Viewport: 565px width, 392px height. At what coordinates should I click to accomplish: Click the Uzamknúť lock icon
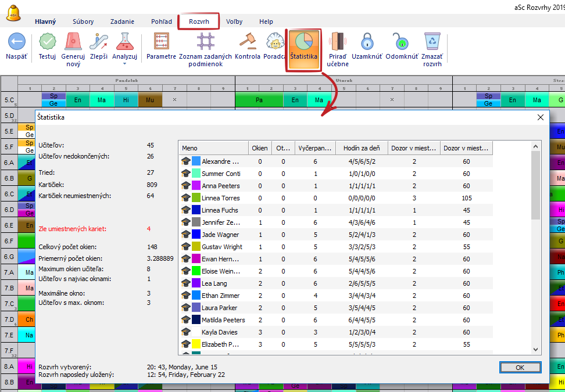coord(367,42)
